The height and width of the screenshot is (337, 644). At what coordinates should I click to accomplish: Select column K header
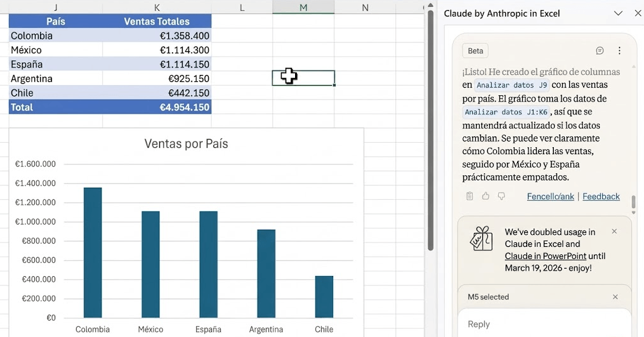tap(157, 8)
